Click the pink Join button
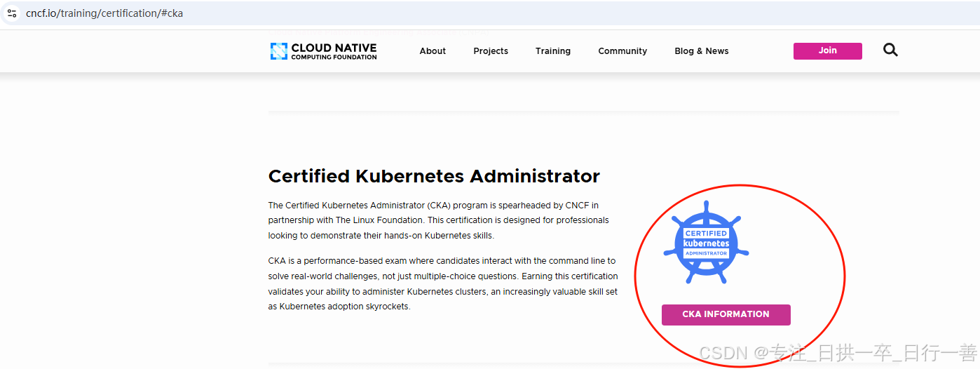Viewport: 980px width, 369px height. click(x=828, y=51)
